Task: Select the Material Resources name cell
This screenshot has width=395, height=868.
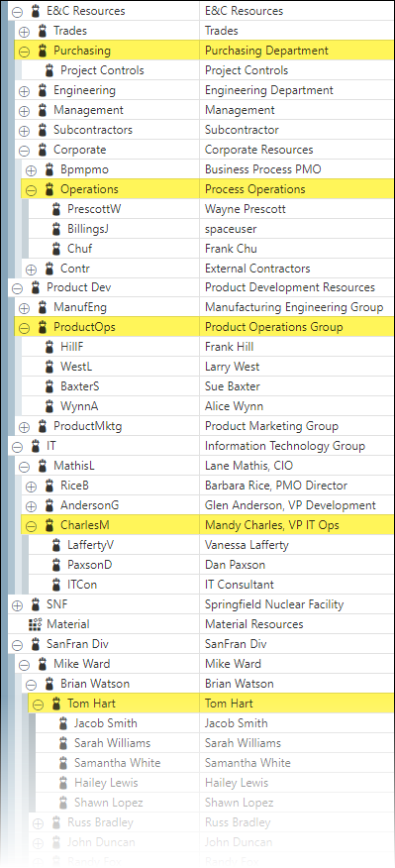Action: 297,624
